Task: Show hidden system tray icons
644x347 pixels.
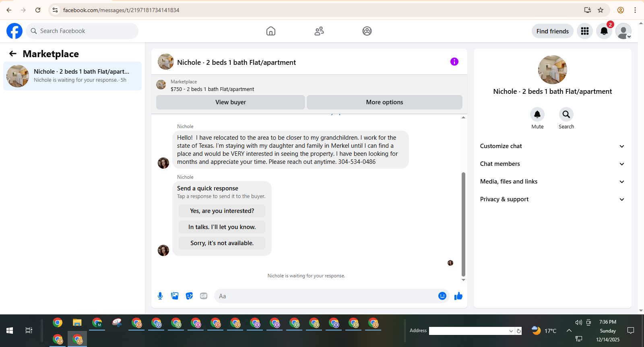Action: click(x=569, y=330)
